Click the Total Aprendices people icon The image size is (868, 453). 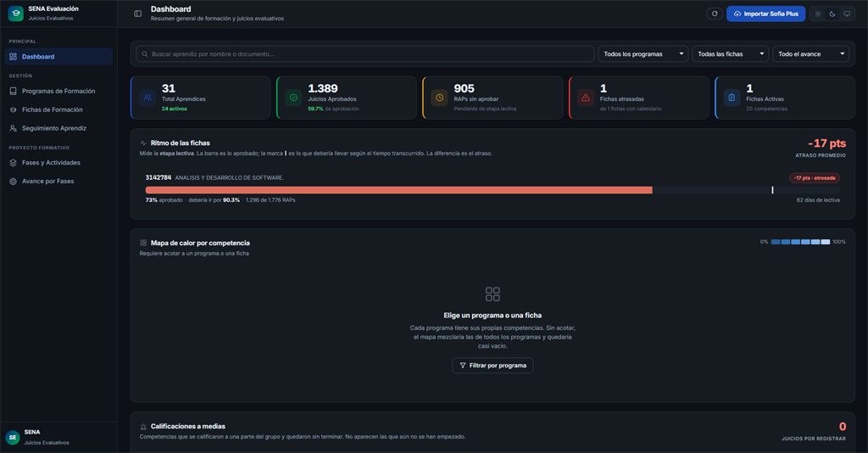pyautogui.click(x=147, y=98)
